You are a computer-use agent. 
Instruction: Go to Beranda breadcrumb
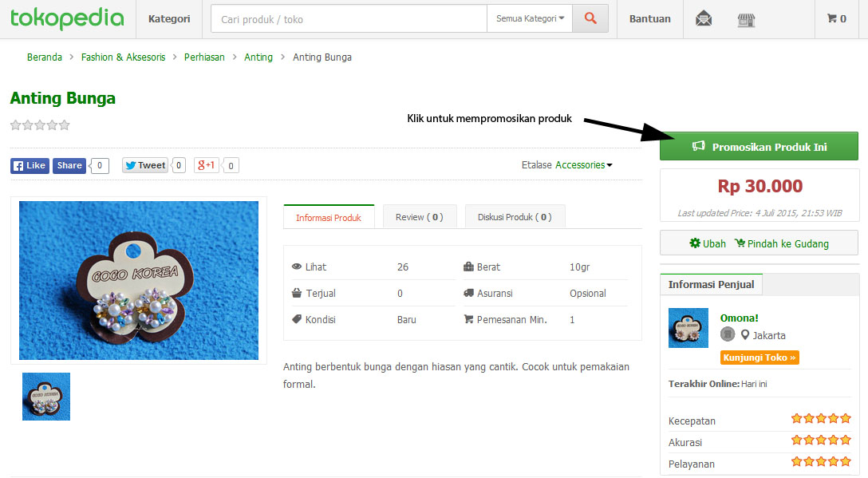(45, 57)
